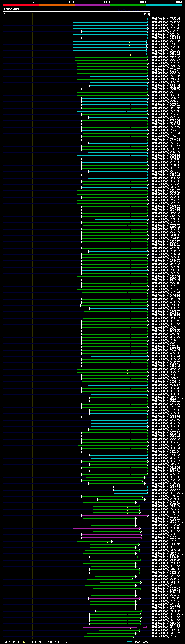Viewport: 185px width, 644px height.
Task: Click the cyan alignment bar for A7UQU4
Action: [111, 19]
